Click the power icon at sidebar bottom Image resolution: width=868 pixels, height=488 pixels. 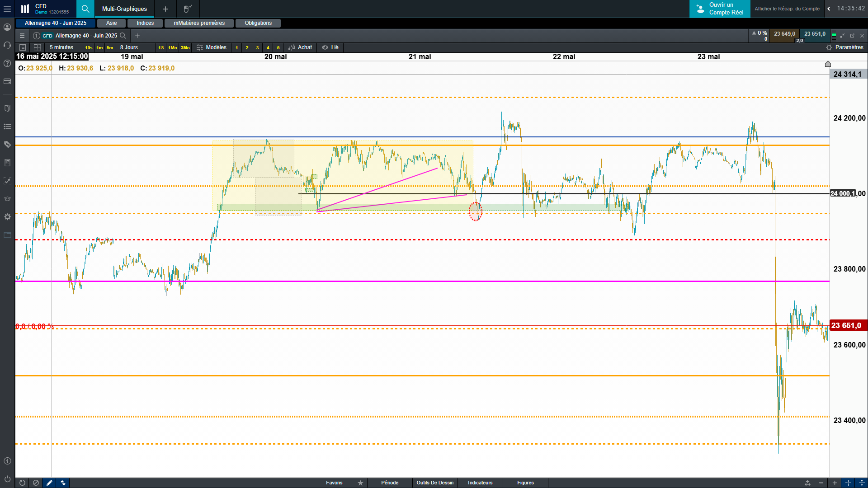pyautogui.click(x=7, y=479)
